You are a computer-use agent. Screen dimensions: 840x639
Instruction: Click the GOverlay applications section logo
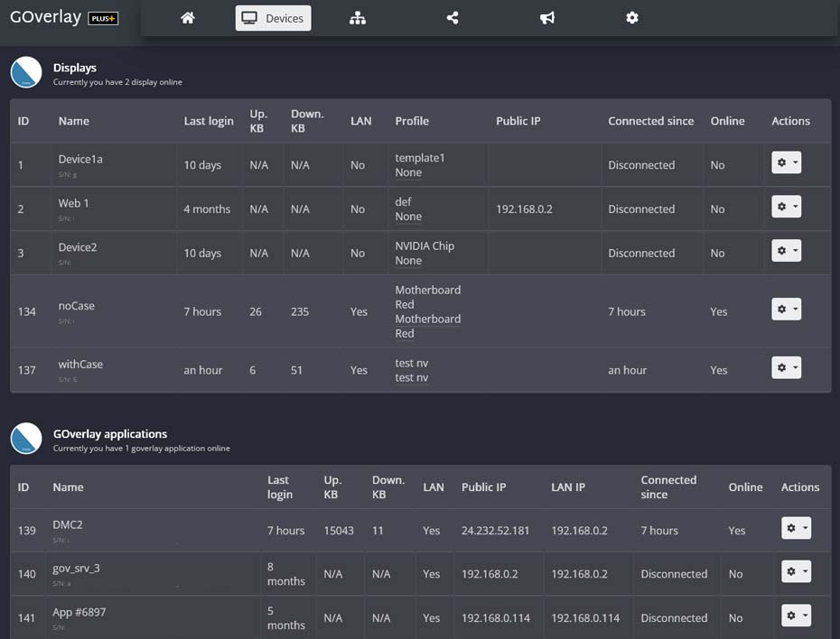[x=26, y=439]
